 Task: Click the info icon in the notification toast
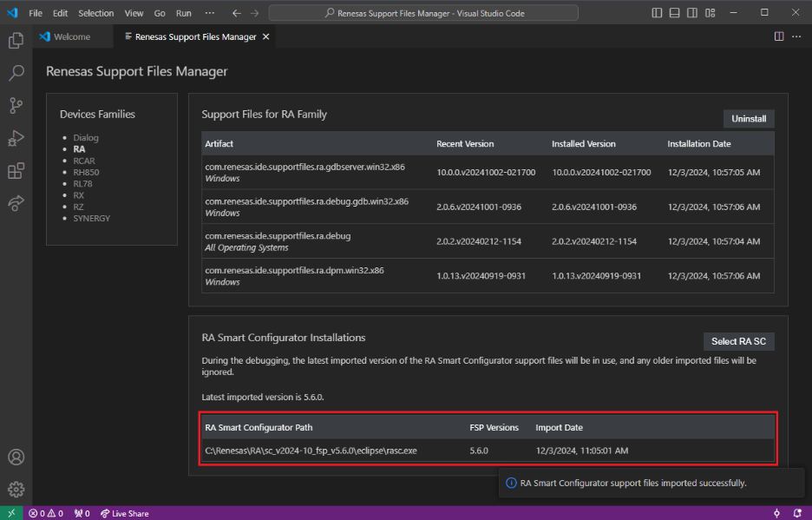pos(511,483)
